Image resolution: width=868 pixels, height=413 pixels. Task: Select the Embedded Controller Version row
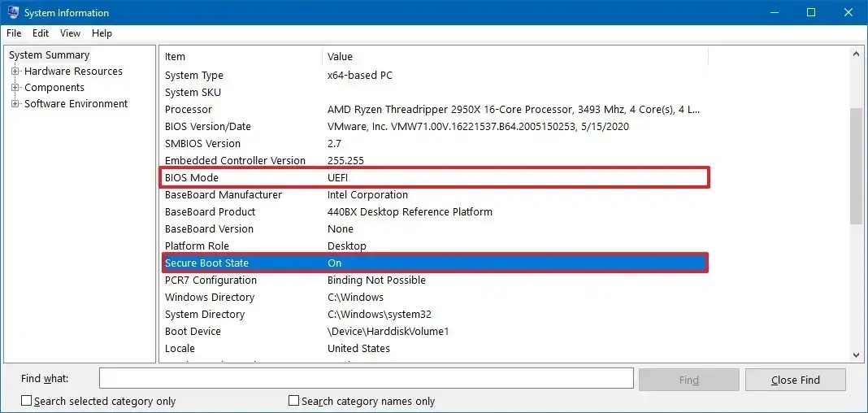click(x=435, y=160)
